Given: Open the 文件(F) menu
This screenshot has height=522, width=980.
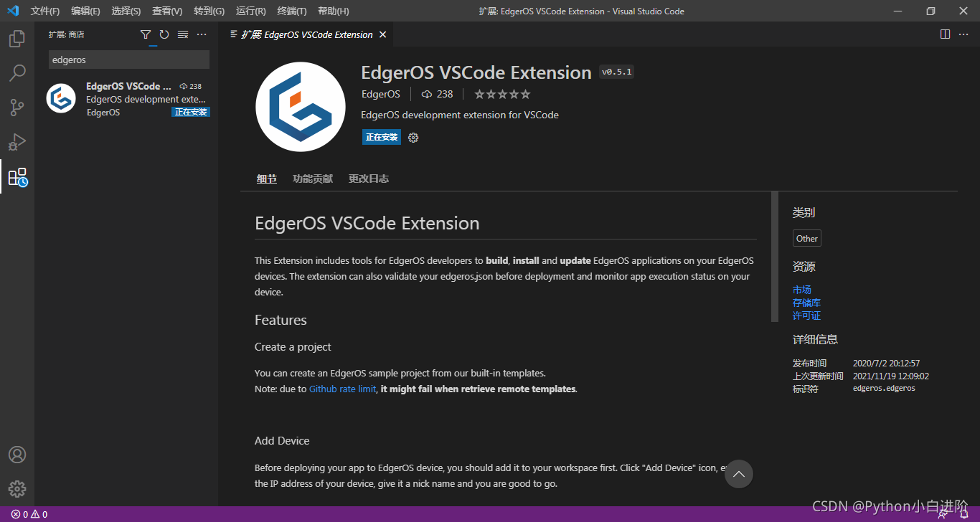Looking at the screenshot, I should 45,11.
